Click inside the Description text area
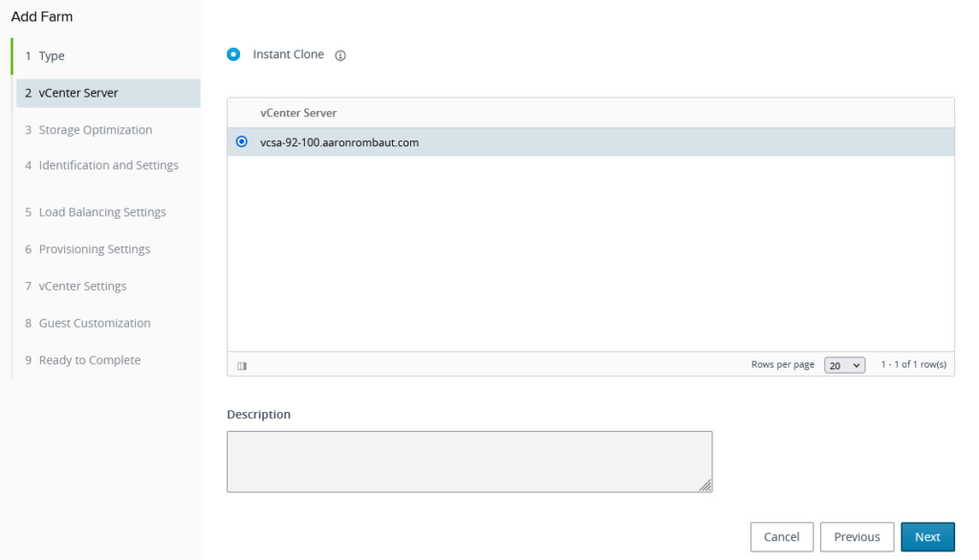The height and width of the screenshot is (560, 979). pyautogui.click(x=468, y=462)
